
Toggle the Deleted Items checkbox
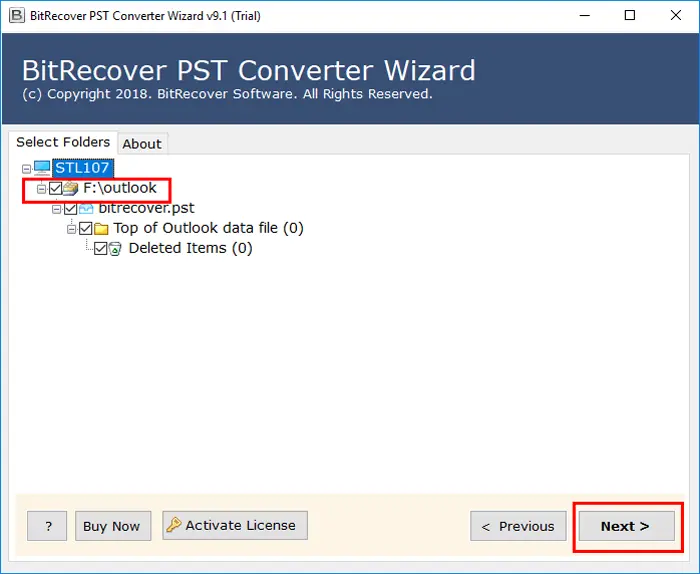(101, 249)
